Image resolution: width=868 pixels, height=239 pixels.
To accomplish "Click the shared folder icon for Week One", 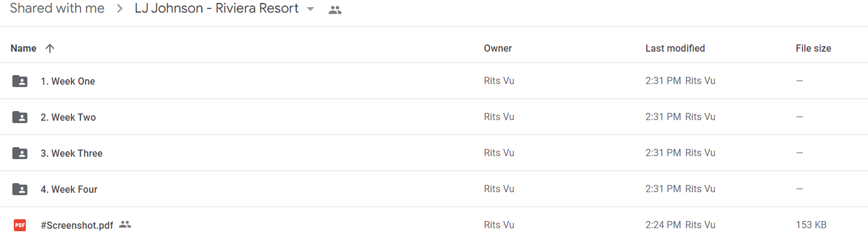I will [20, 81].
